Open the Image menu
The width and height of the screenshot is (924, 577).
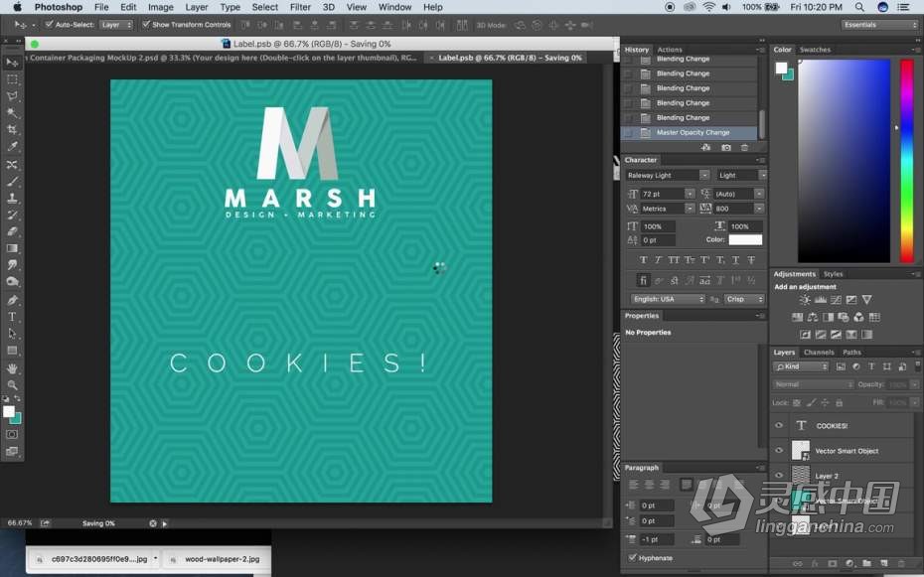click(160, 7)
